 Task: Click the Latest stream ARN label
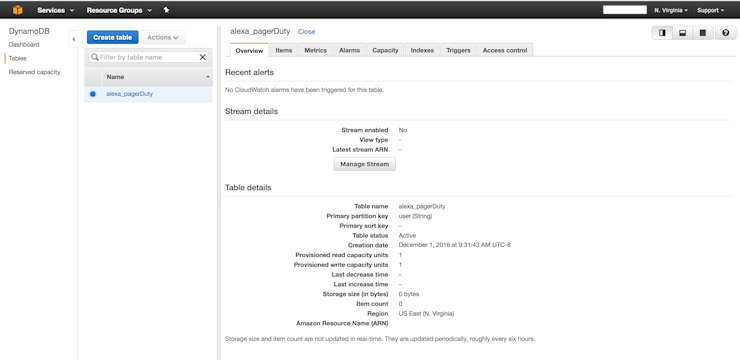click(x=360, y=150)
